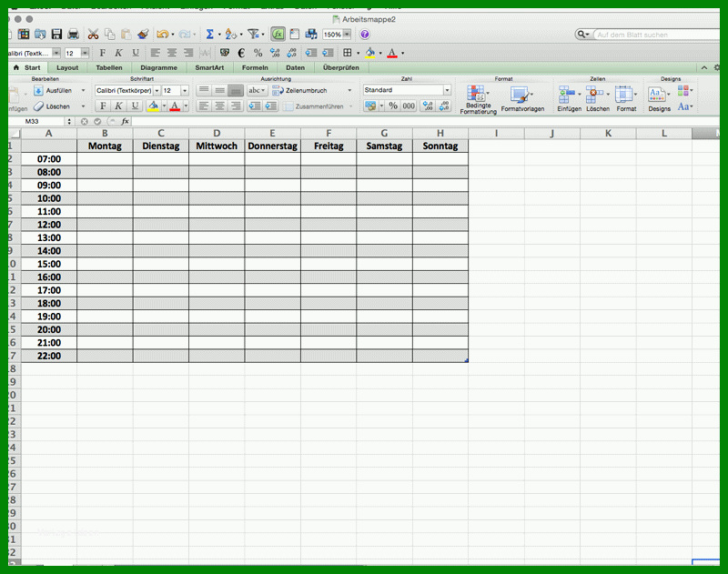Align text left in Ausrichtung group
Image resolution: width=728 pixels, height=574 pixels.
[204, 106]
